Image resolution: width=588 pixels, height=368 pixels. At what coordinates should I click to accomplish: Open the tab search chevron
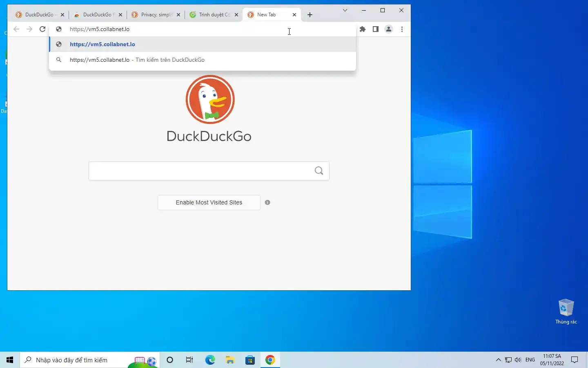click(x=345, y=10)
